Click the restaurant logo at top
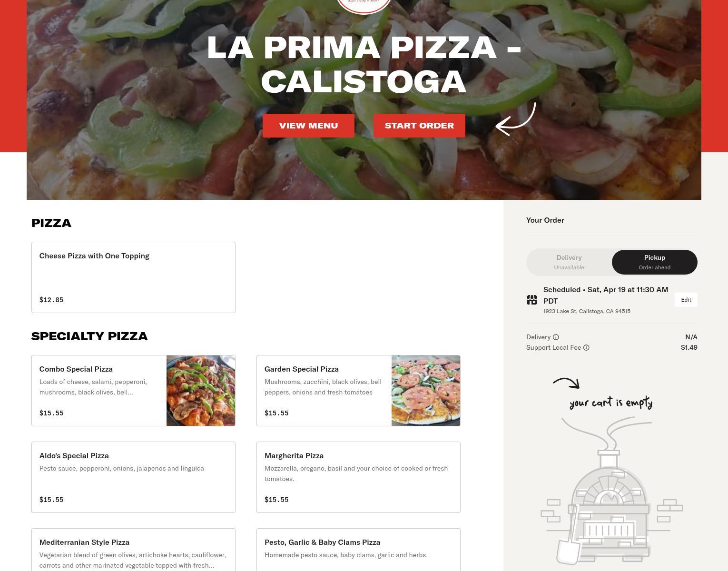This screenshot has width=728, height=571. tap(364, 6)
